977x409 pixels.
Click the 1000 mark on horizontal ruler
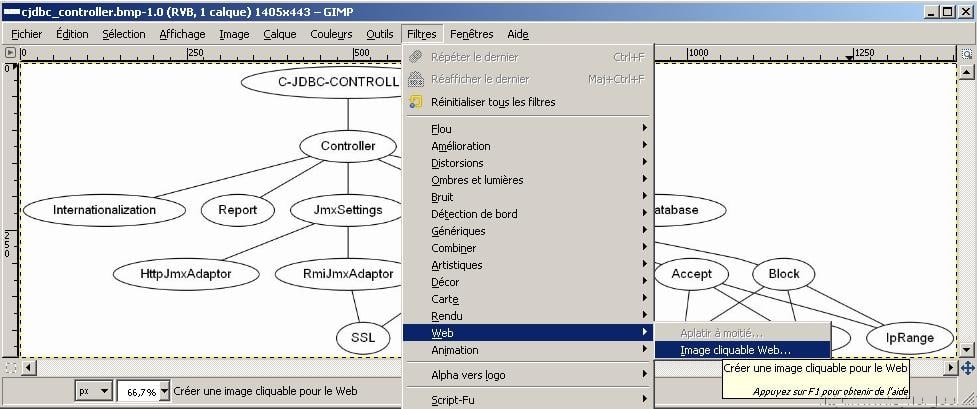click(x=698, y=53)
